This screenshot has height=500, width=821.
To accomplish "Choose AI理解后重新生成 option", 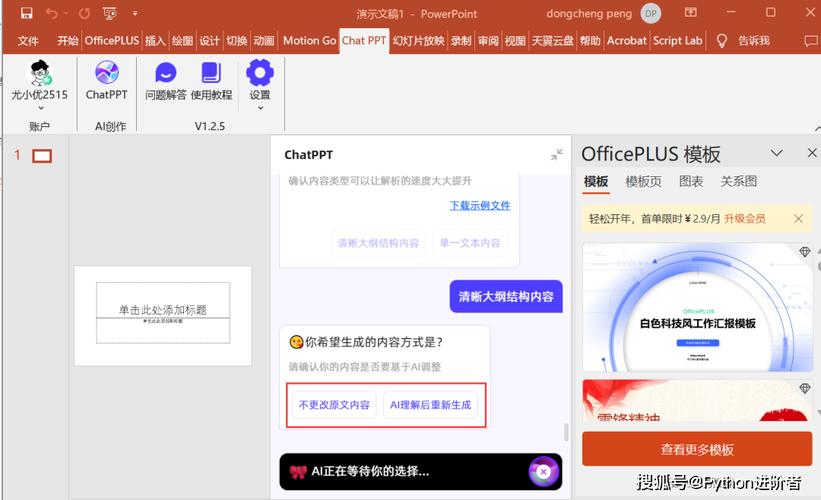I will coord(430,405).
